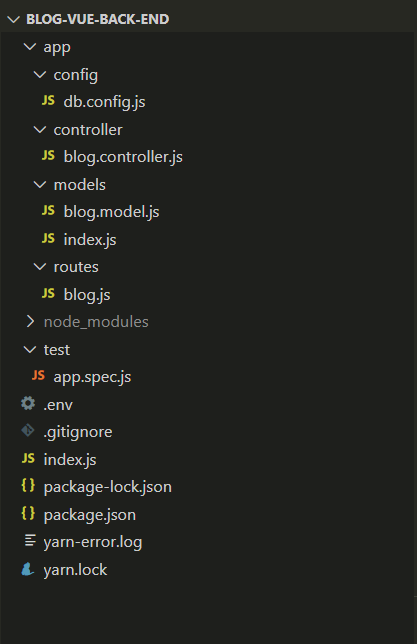Open blog.model.js in models
The height and width of the screenshot is (644, 417).
111,212
